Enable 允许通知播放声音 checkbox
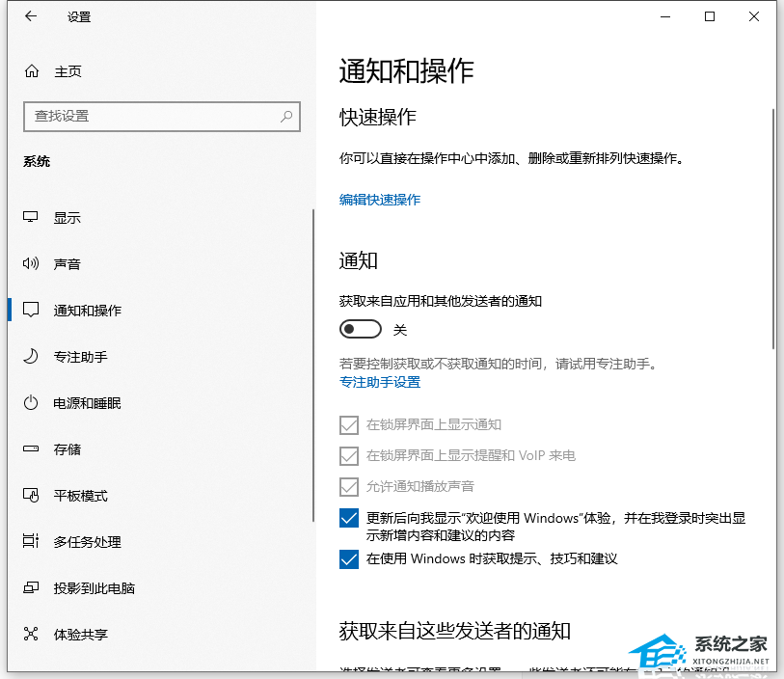The width and height of the screenshot is (784, 679). [x=348, y=486]
